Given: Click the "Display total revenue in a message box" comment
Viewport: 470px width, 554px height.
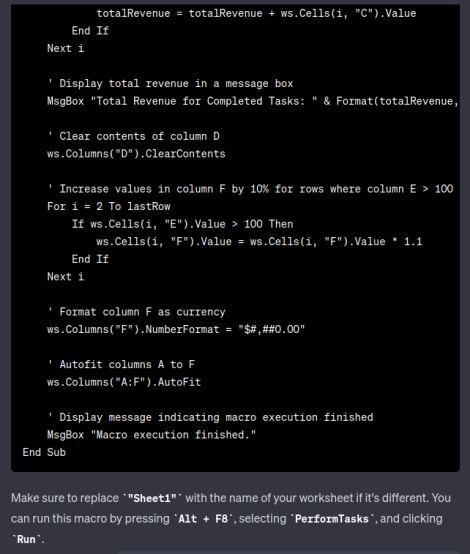Looking at the screenshot, I should [x=170, y=83].
